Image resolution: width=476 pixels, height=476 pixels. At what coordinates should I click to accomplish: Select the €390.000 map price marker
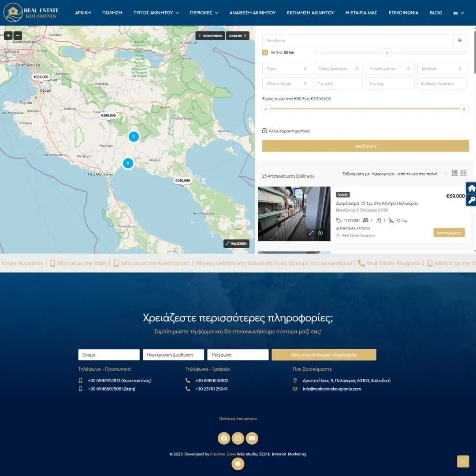tap(108, 115)
